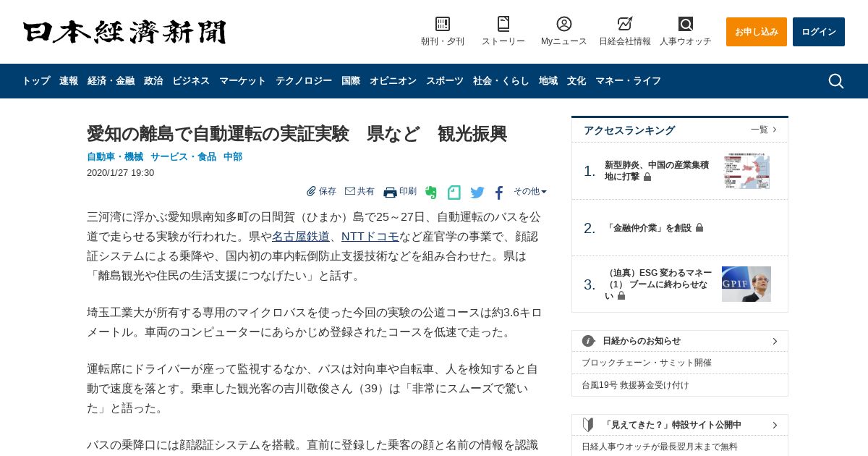Click the お申し込み button
The image size is (868, 456).
point(757,32)
